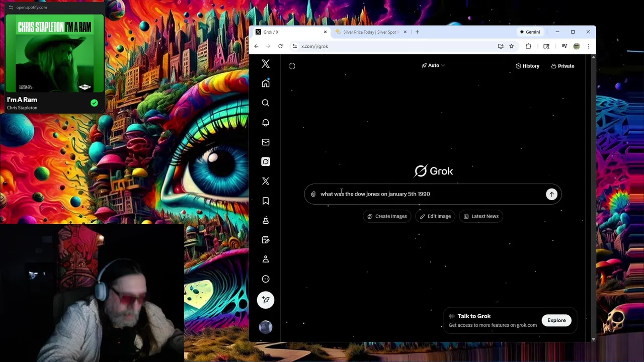
Task: Open Messages envelope in X sidebar
Action: (266, 142)
